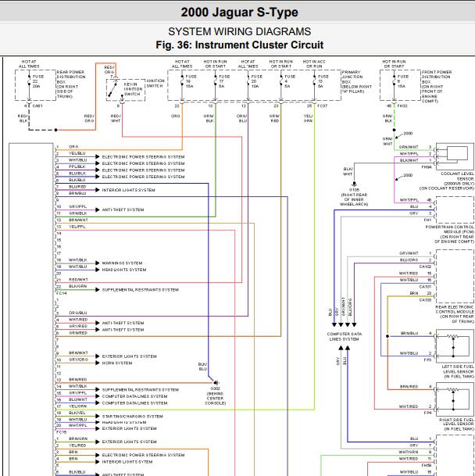Screen dimensions: 475x476
Task: Click the "BLK/GRN" wire label
Action: pos(77,287)
